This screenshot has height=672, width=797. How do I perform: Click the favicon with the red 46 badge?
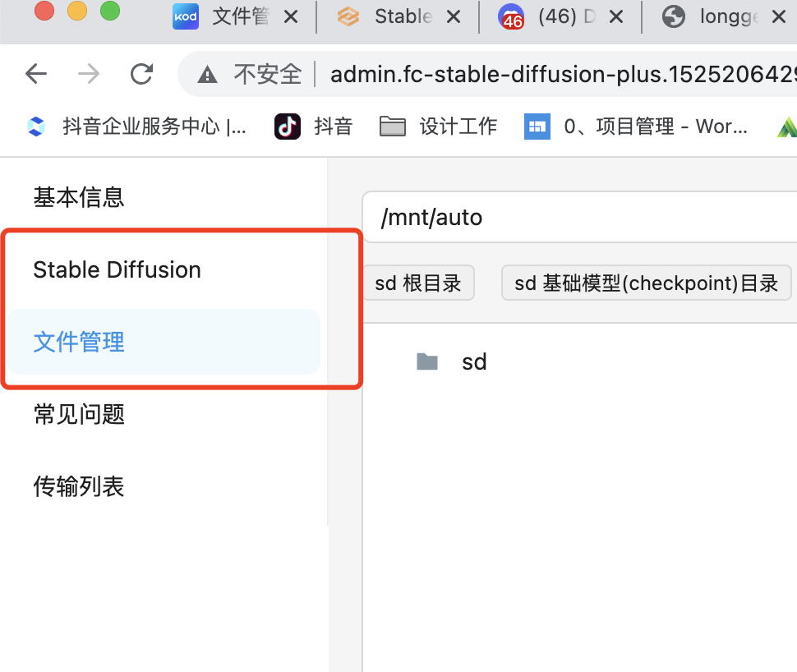click(511, 16)
